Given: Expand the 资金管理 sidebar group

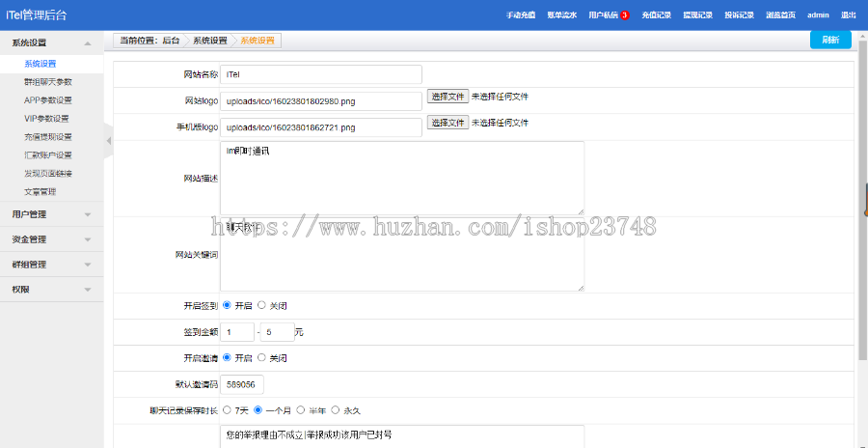Looking at the screenshot, I should (x=51, y=239).
